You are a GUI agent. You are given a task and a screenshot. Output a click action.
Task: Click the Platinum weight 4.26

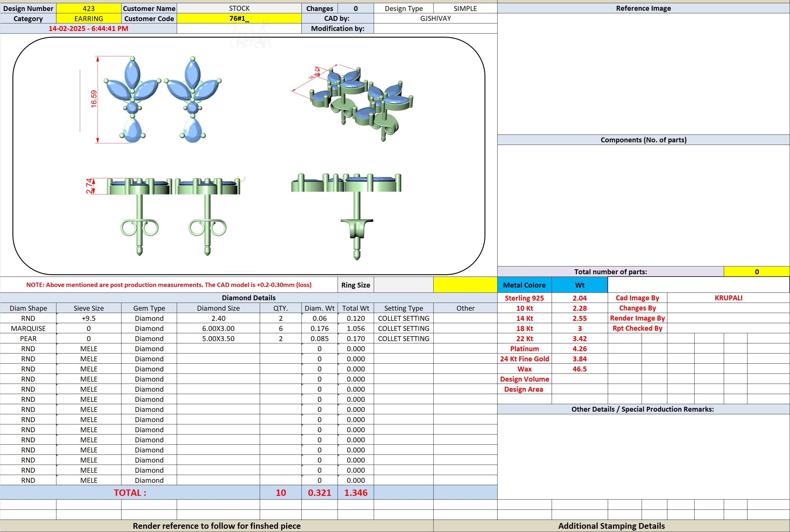click(580, 349)
